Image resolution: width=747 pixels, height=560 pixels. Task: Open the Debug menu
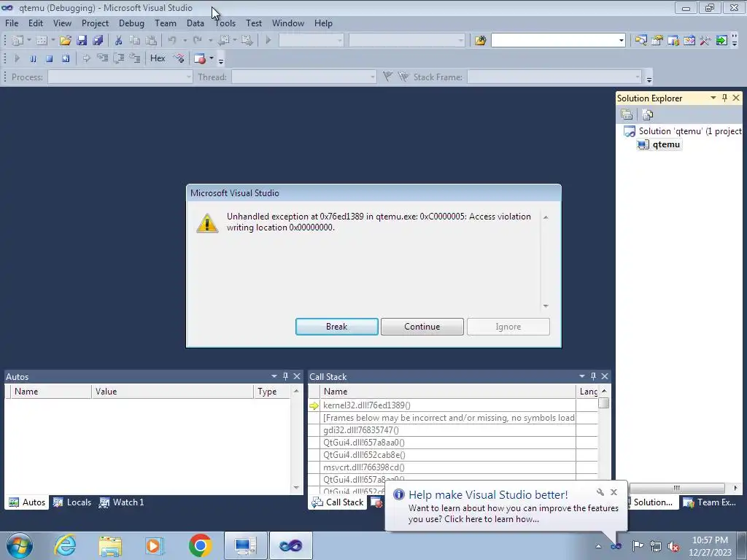(x=131, y=23)
